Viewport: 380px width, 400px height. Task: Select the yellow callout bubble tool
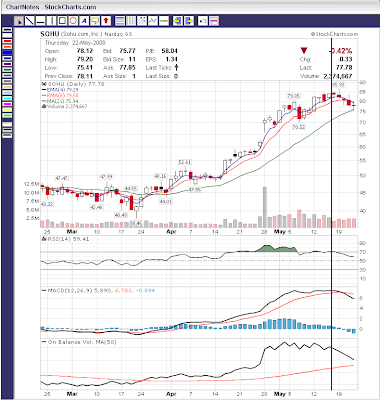coord(95,21)
